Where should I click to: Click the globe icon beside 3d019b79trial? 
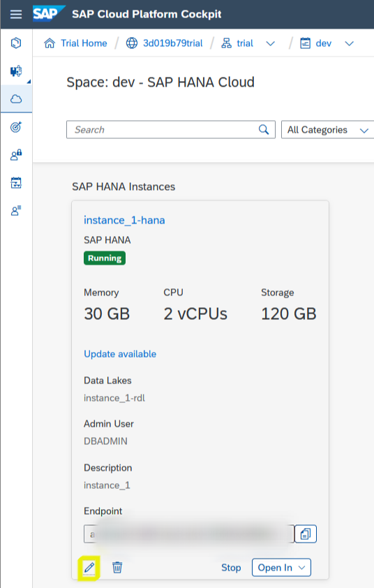tap(132, 43)
